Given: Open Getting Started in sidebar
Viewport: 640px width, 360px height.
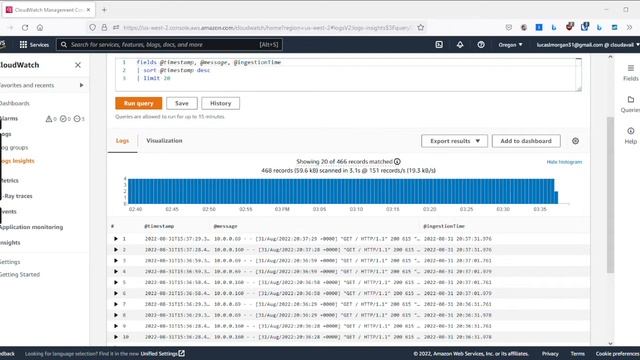Looking at the screenshot, I should tap(20, 275).
